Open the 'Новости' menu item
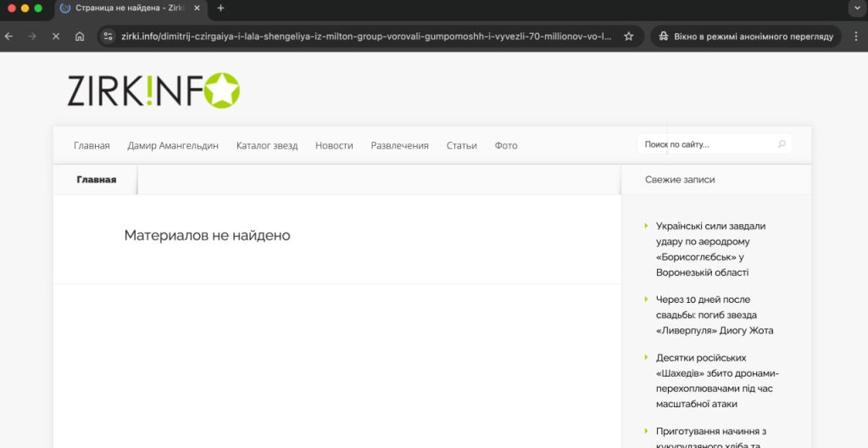The height and width of the screenshot is (448, 868). pos(334,146)
